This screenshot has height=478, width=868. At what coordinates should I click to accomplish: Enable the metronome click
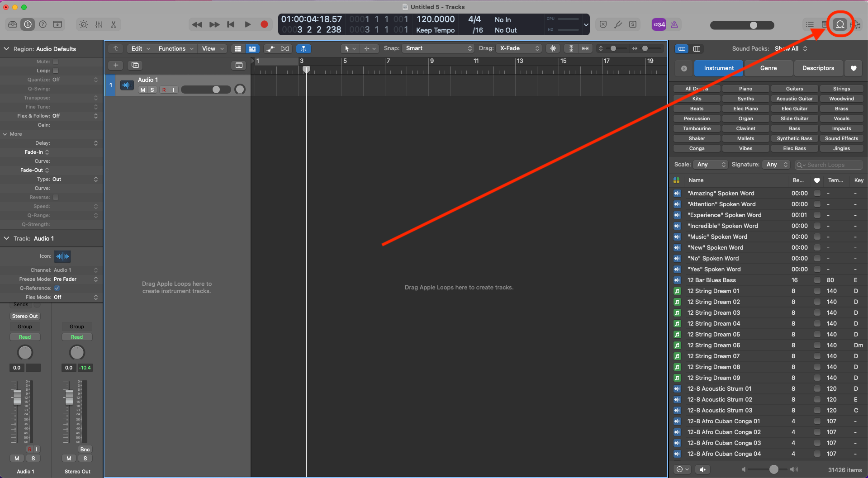[674, 24]
